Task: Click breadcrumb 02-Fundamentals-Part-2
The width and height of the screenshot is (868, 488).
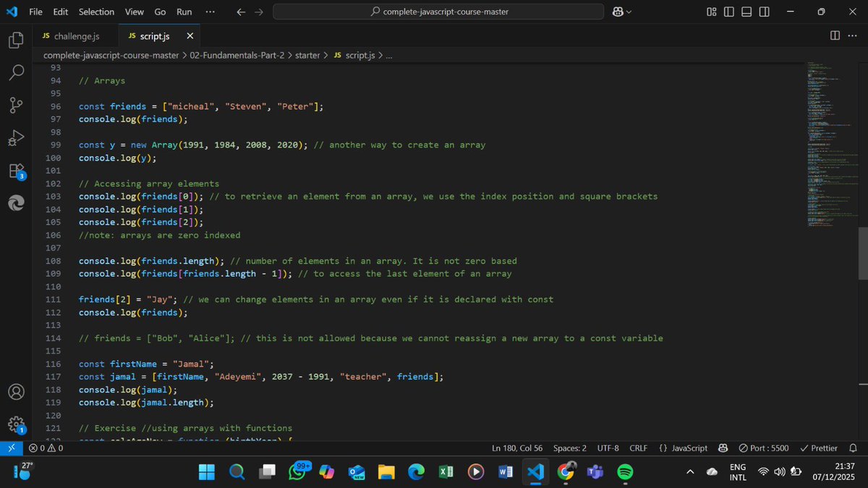Action: click(237, 55)
